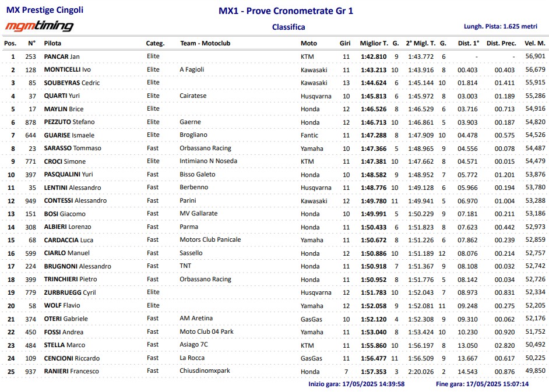Select the Dist. 1° column header

tap(469, 44)
